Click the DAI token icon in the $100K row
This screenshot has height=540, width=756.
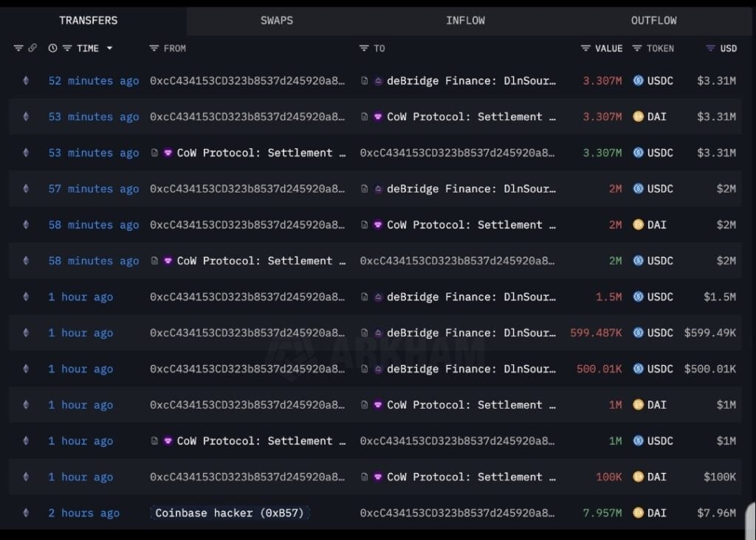click(638, 477)
